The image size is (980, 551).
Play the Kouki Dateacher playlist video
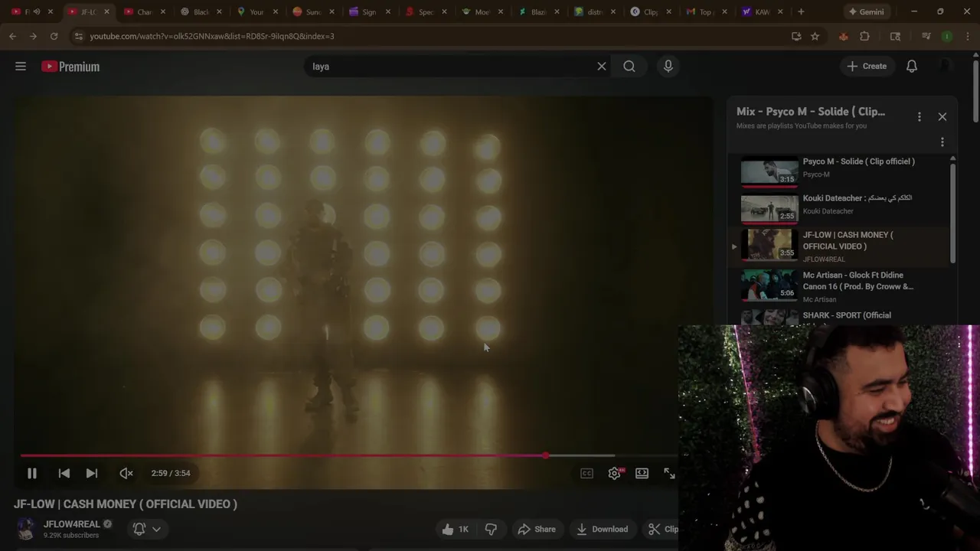tap(842, 208)
